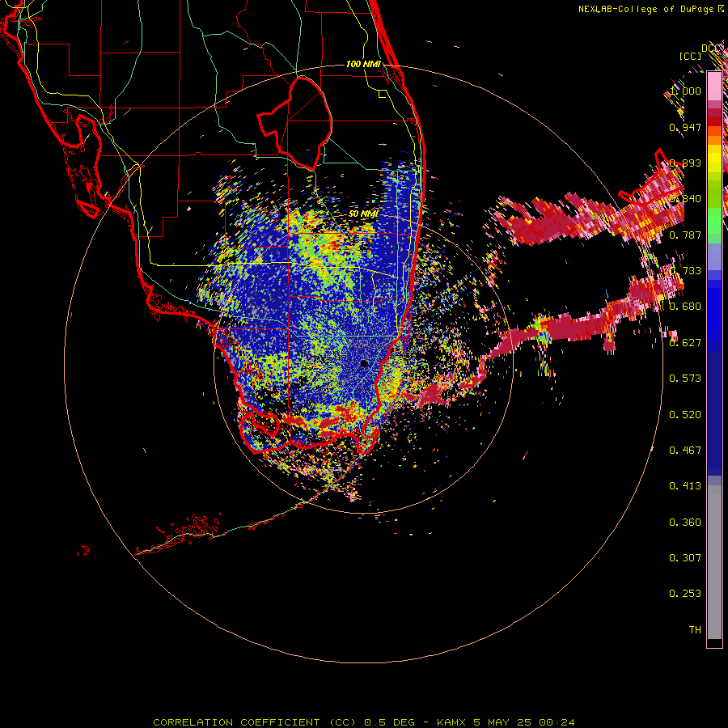The image size is (728, 728).
Task: Click the 50 NMI range ring label
Action: coord(363,214)
